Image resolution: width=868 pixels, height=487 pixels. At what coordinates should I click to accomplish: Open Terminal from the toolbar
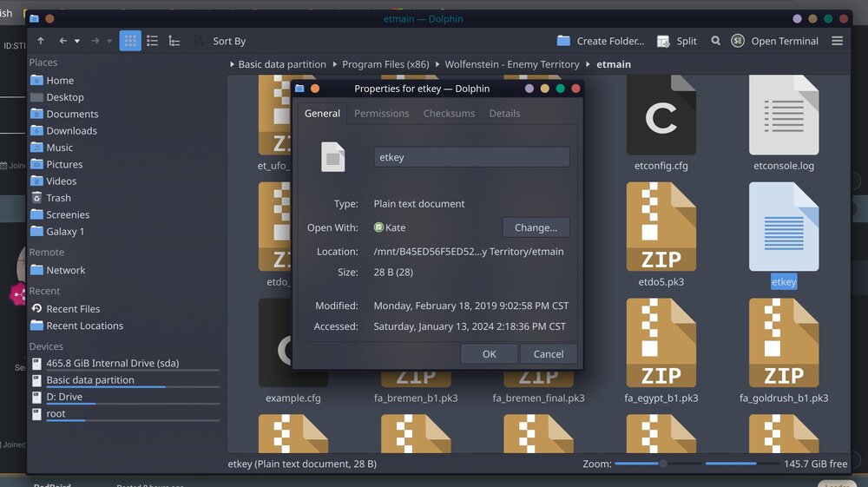click(775, 41)
